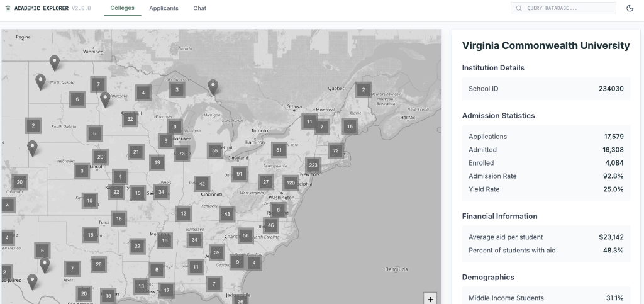The height and width of the screenshot is (304, 644).
Task: Click the Academic Explorer title
Action: tap(42, 8)
